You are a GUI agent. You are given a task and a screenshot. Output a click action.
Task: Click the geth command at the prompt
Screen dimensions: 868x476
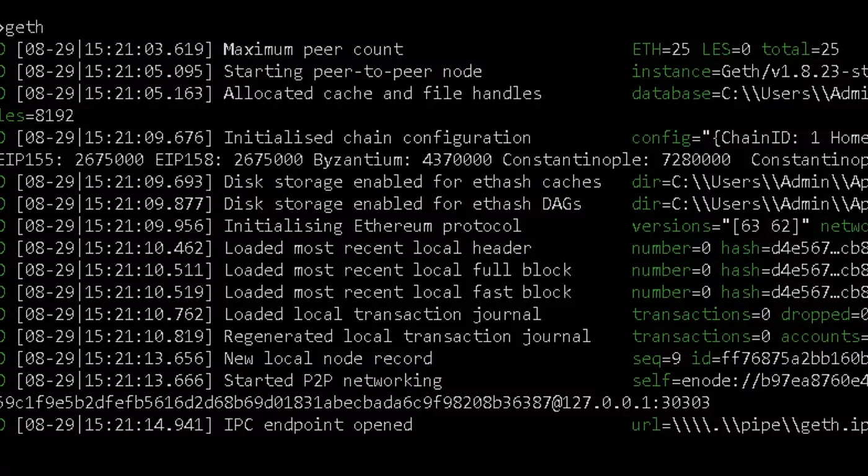coord(24,28)
